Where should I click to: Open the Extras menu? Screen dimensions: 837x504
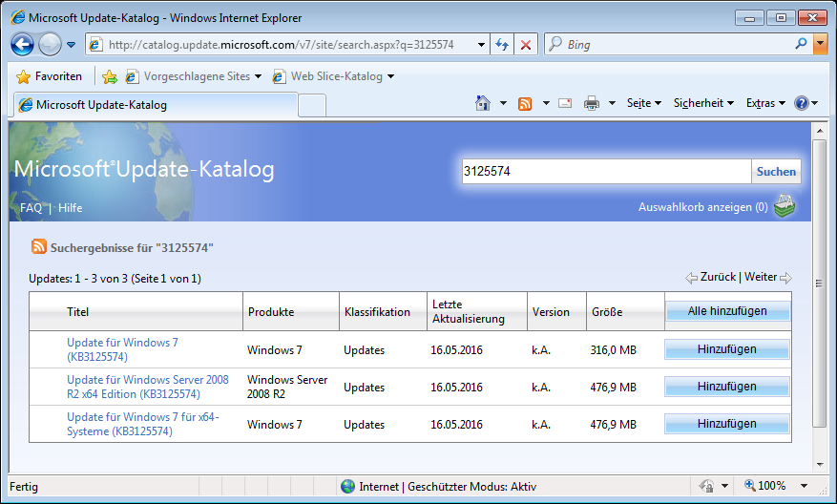click(765, 103)
